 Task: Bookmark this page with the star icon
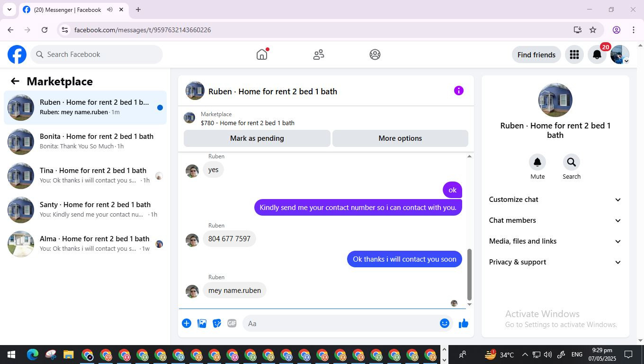[x=593, y=30]
